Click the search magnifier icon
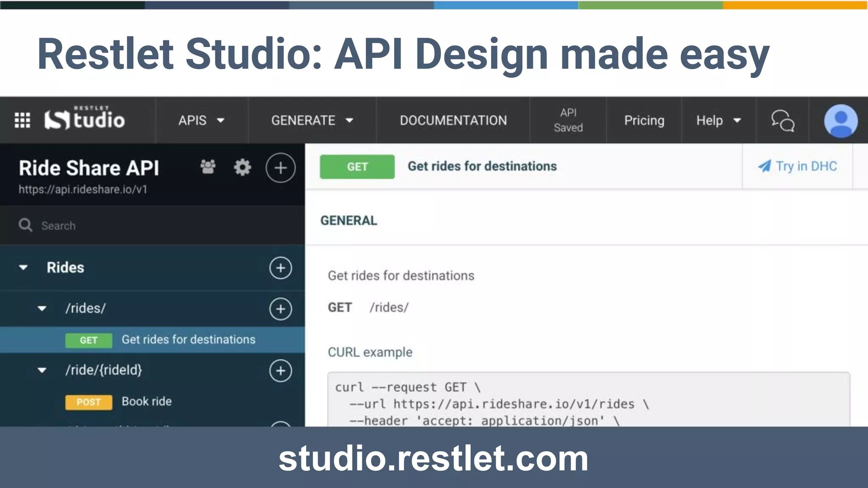 tap(25, 225)
